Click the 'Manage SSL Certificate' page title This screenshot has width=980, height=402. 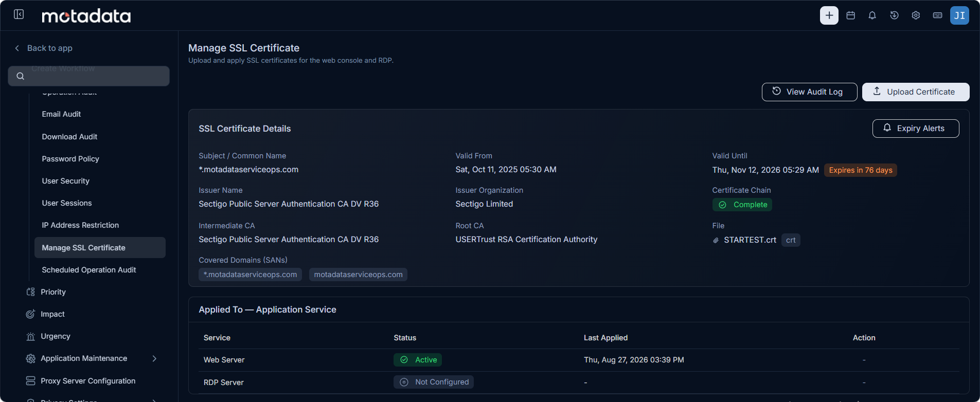[x=244, y=48]
